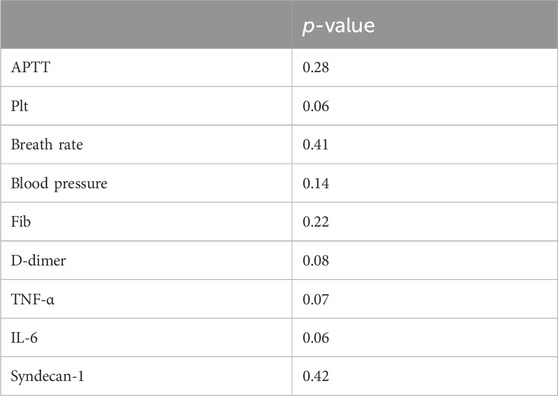Click the Blood pressure value 0.14
This screenshot has width=558, height=396.
click(x=316, y=183)
